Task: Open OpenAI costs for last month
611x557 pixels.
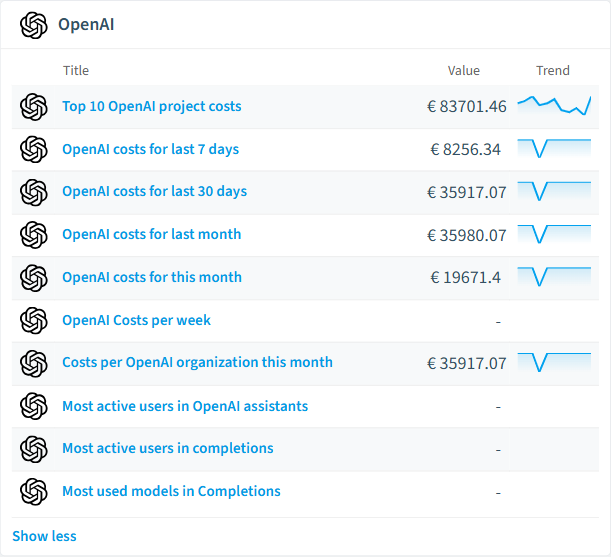Action: (152, 234)
